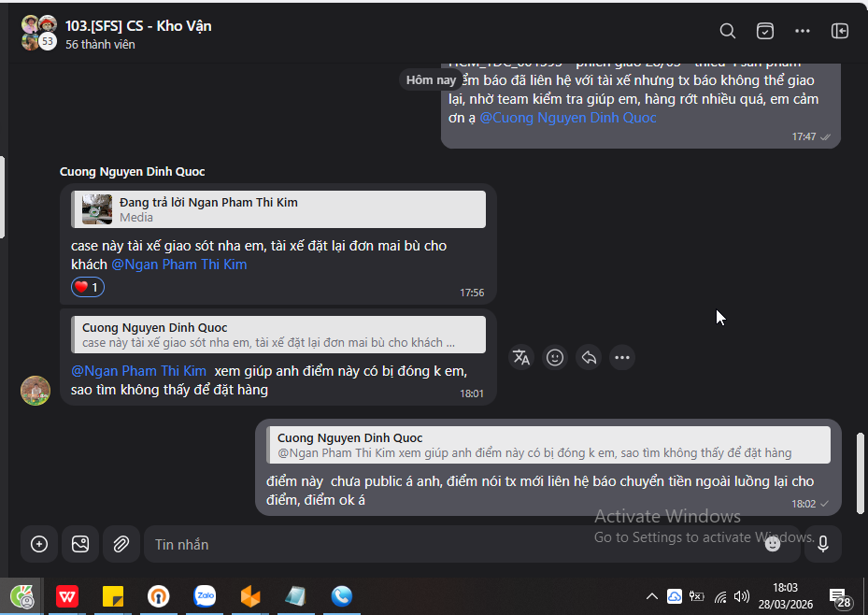Open the header three-dots more options
The width and height of the screenshot is (868, 615).
pos(802,31)
